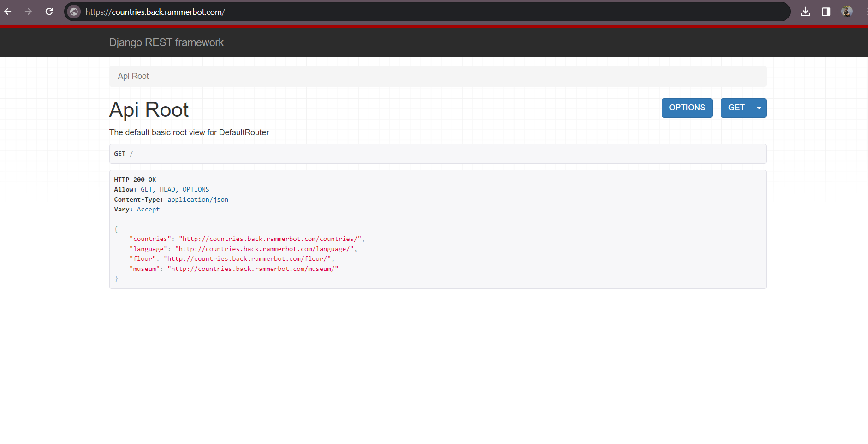View site information icon in address bar
Image resolution: width=868 pixels, height=444 pixels.
click(74, 12)
